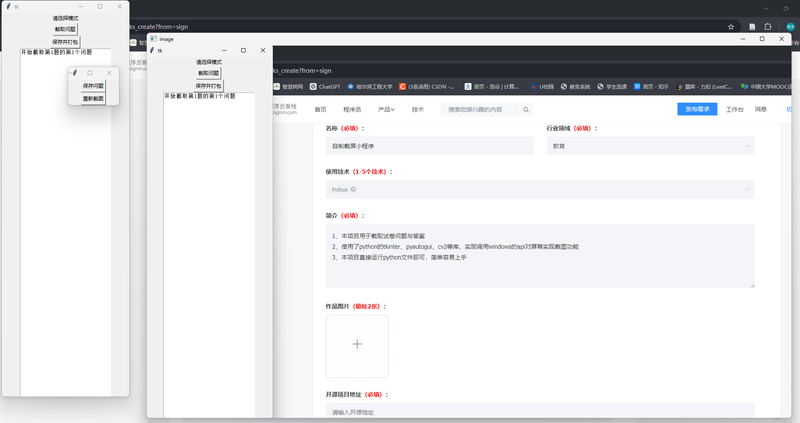
Task: Open the 首页 - 洛谷 bookmark
Action: coord(491,87)
